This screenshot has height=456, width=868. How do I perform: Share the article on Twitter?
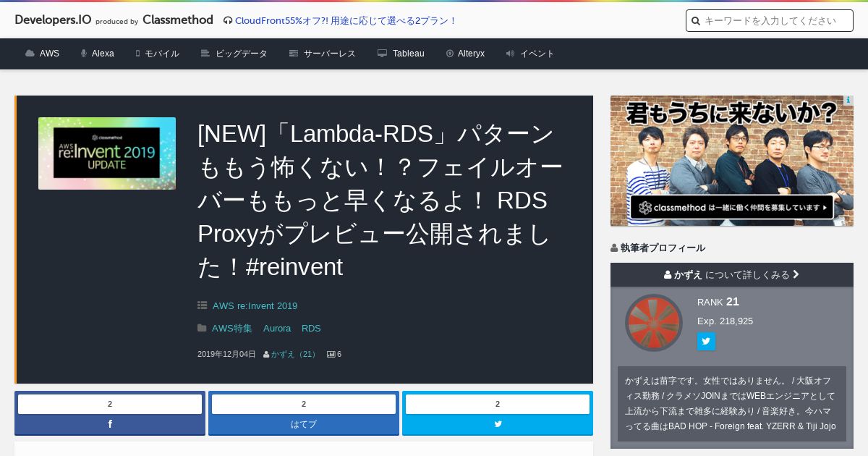coord(498,424)
